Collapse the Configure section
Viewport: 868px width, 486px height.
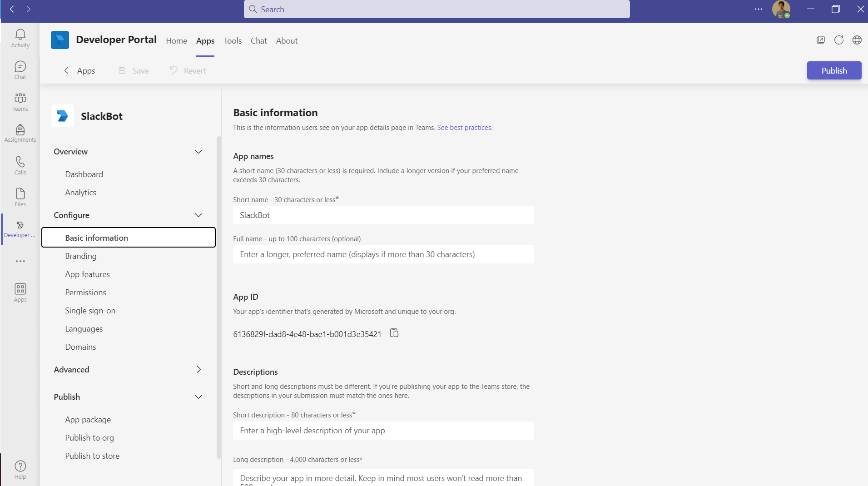(x=198, y=215)
